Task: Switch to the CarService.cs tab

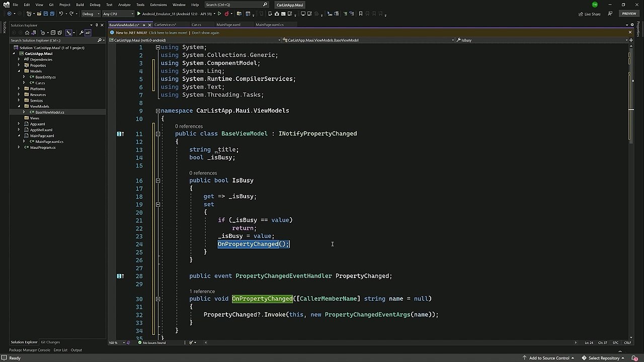Action: click(x=165, y=25)
